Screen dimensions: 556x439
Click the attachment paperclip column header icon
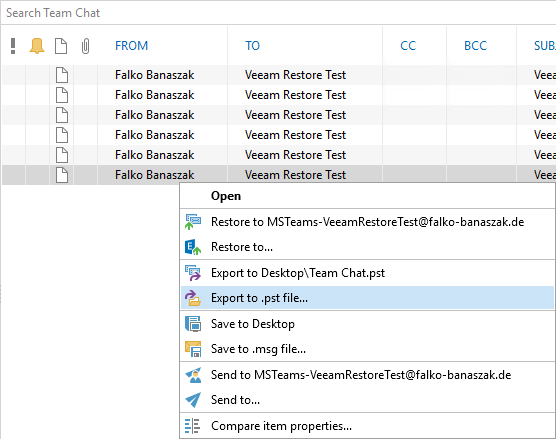tap(85, 46)
